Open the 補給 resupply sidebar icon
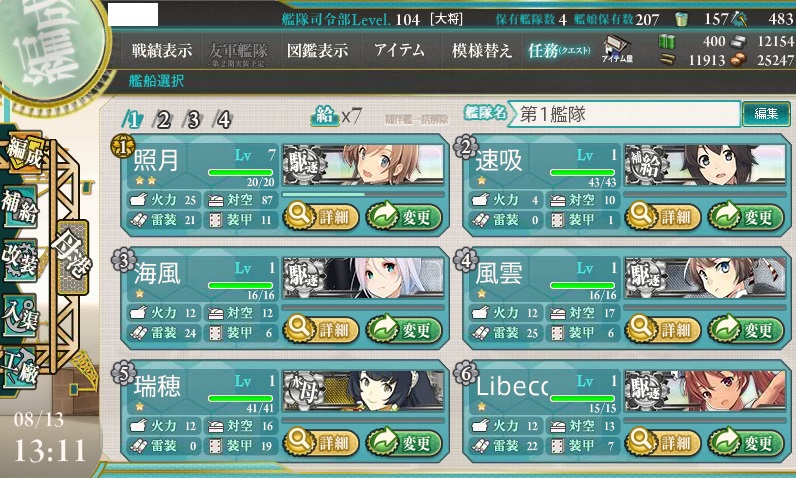 pos(20,206)
